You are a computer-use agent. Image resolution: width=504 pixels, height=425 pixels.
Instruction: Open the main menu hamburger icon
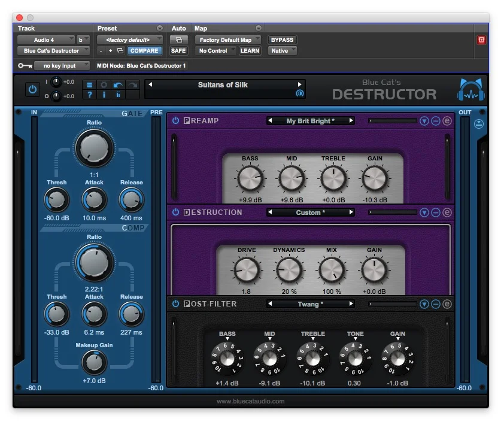[x=89, y=85]
